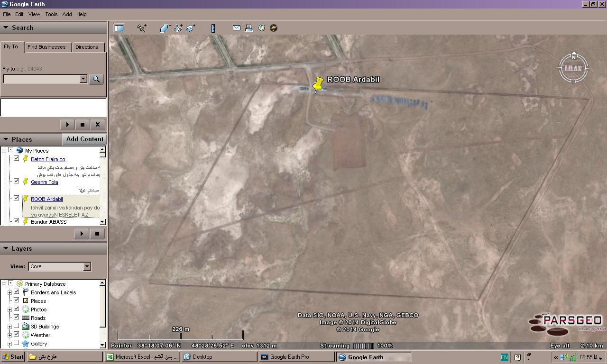Switch to the Find Businesses tab
The width and height of the screenshot is (607, 364).
click(46, 47)
